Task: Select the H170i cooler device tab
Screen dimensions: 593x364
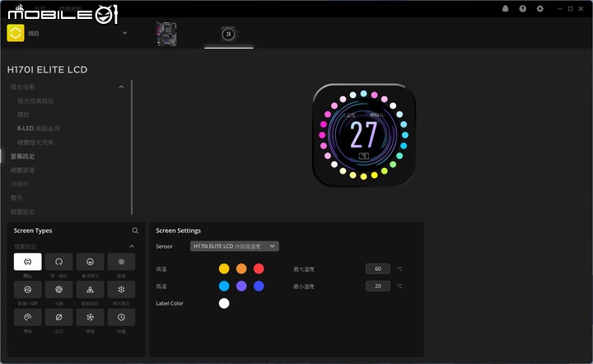Action: (229, 34)
